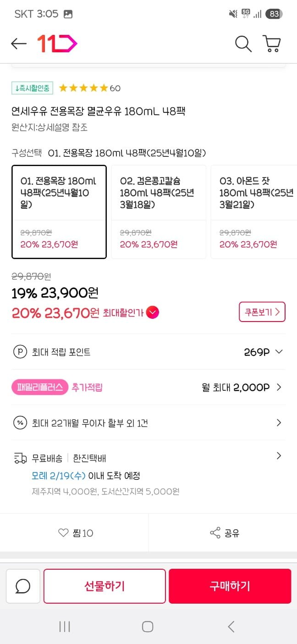Tap the 선물하기 gift button

point(104,586)
